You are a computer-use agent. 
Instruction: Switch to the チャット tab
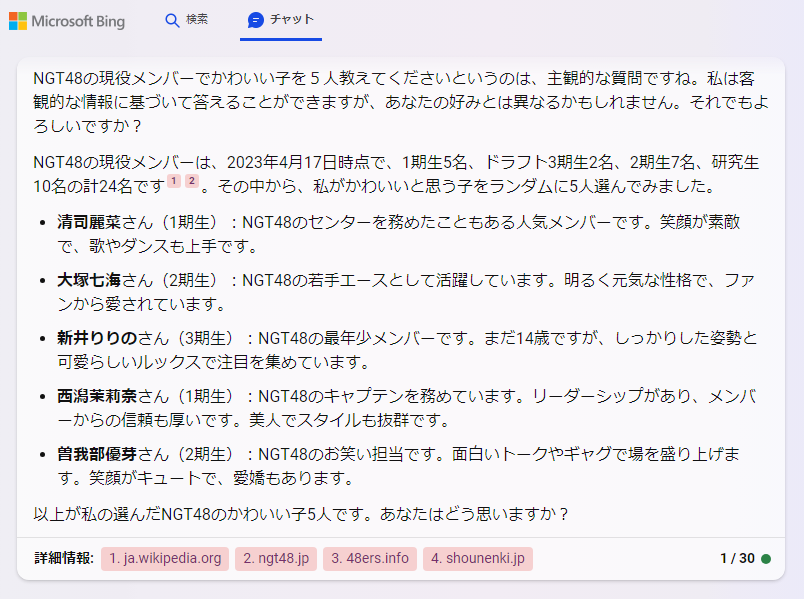pos(280,21)
